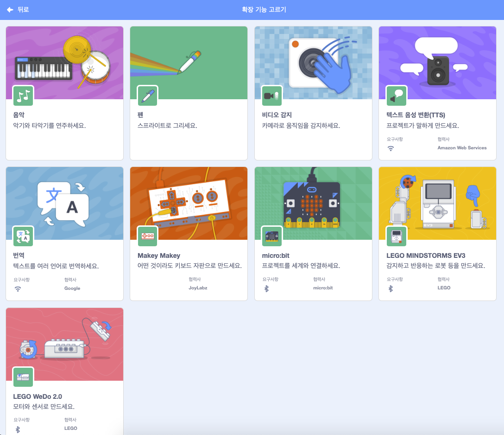The width and height of the screenshot is (504, 435).
Task: Open the 비디오 감지 waving hand thumbnail
Action: click(314, 63)
